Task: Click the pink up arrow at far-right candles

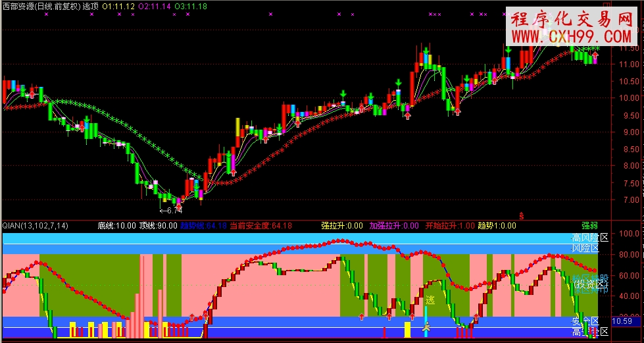Action: pyautogui.click(x=595, y=57)
